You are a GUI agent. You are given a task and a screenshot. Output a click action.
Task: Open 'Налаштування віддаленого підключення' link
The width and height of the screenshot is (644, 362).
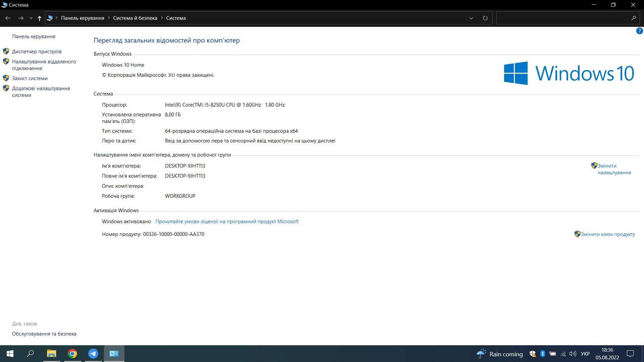[x=44, y=65]
